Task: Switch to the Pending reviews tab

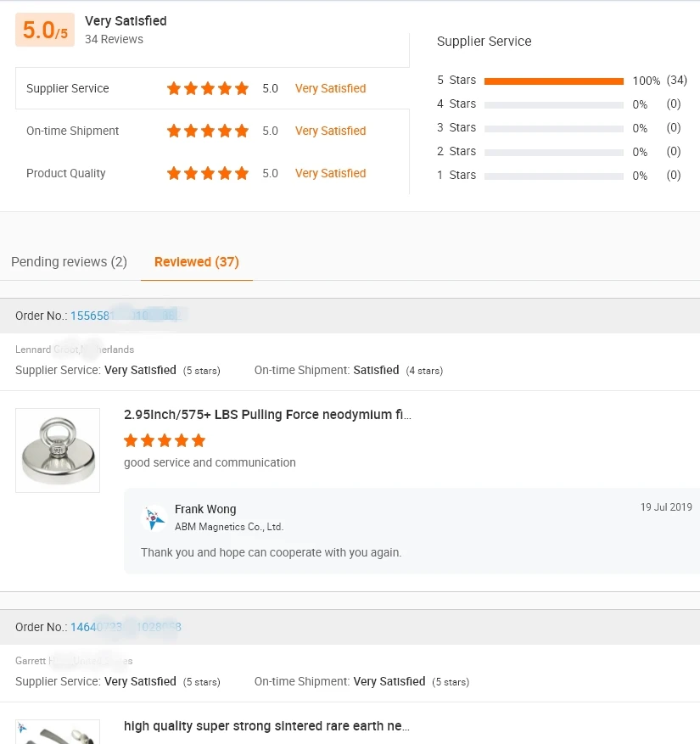Action: coord(69,262)
